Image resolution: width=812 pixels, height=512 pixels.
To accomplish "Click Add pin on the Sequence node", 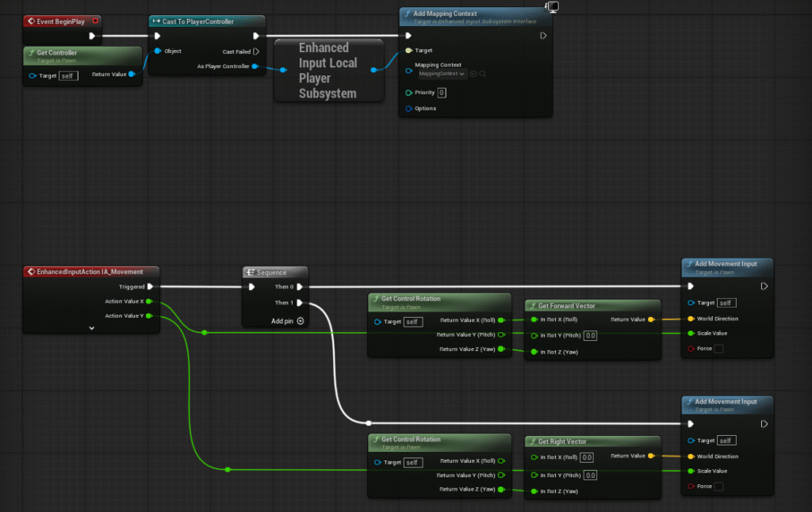I will [301, 321].
